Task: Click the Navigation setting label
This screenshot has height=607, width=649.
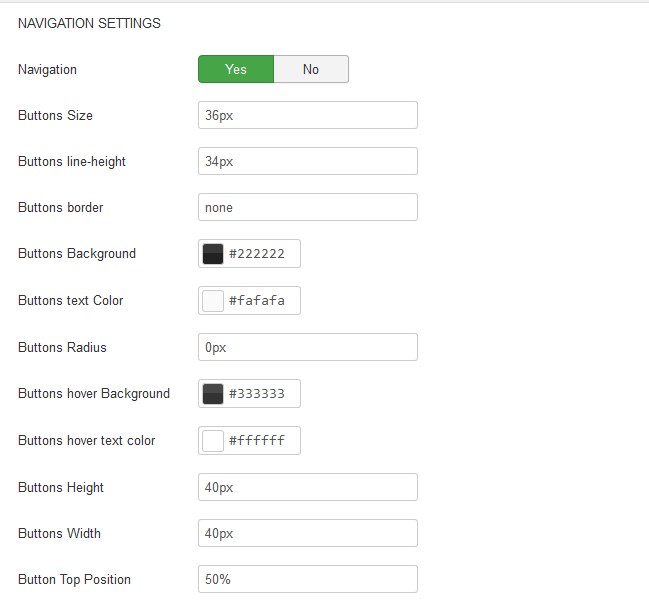Action: 48,70
